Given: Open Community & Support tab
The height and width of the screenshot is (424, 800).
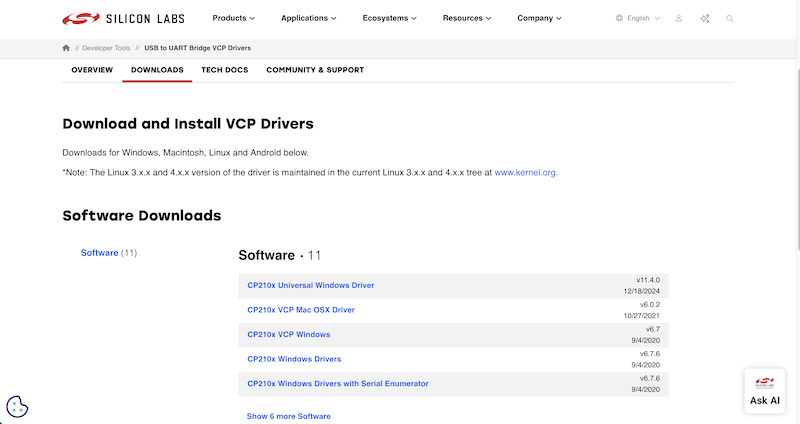Looking at the screenshot, I should pyautogui.click(x=315, y=70).
